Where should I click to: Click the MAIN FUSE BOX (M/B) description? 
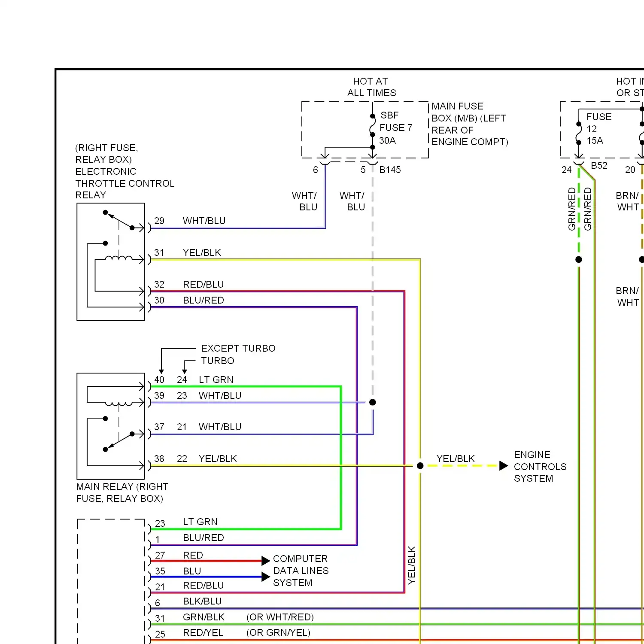click(x=470, y=124)
